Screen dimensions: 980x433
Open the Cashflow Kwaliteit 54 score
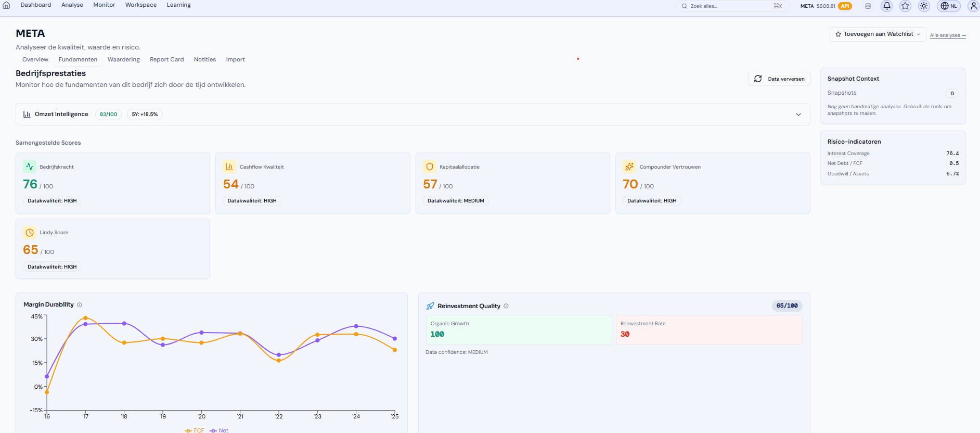click(313, 183)
